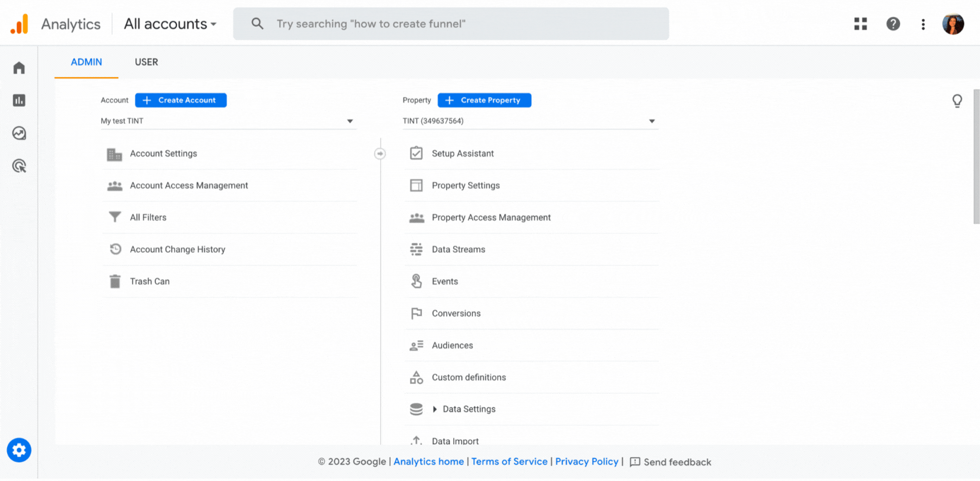Click the search magnifier icon
Viewport: 980px width, 481px height.
pyautogui.click(x=257, y=24)
